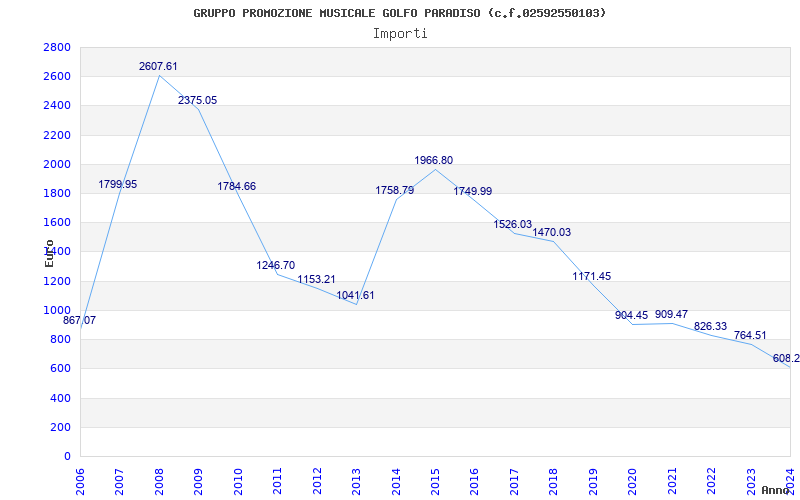Select data label 1799.95

(118, 185)
